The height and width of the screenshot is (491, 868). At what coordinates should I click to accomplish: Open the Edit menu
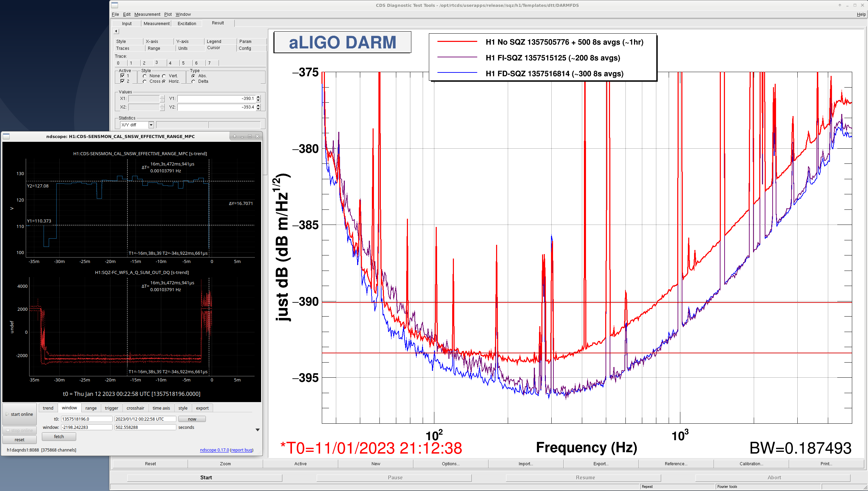pos(127,14)
